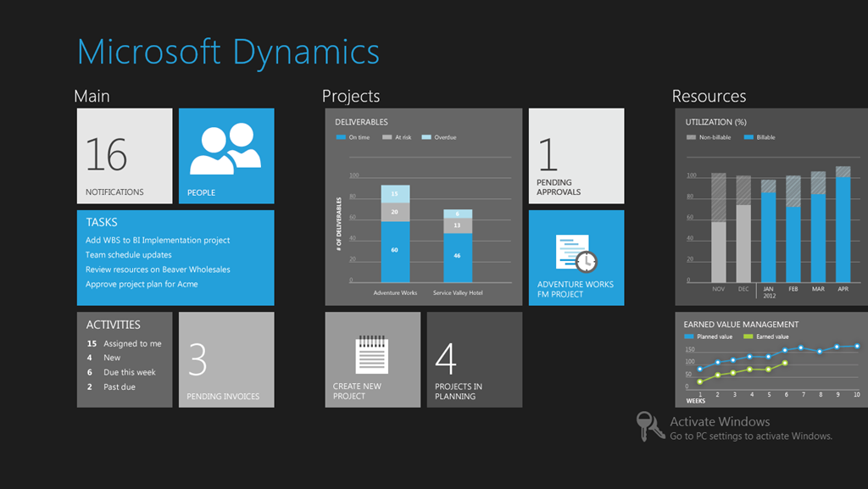Show 2 Past due activities

(x=111, y=387)
